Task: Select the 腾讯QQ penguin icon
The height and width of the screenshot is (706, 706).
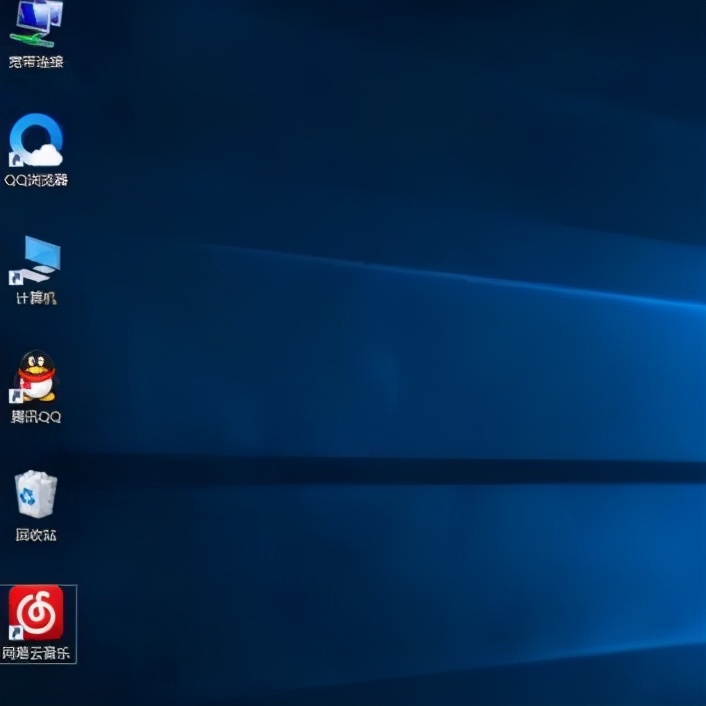Action: coord(36,377)
